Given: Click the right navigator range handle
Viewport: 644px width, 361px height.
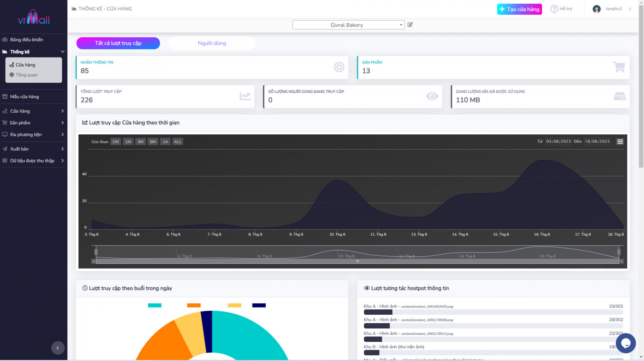Looking at the screenshot, I should [619, 252].
